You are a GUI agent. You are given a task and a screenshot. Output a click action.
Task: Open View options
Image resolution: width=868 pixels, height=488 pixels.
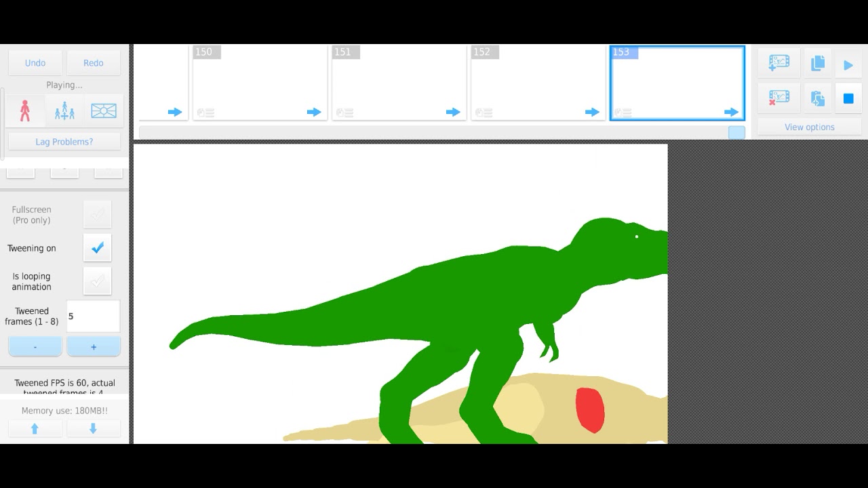point(810,127)
